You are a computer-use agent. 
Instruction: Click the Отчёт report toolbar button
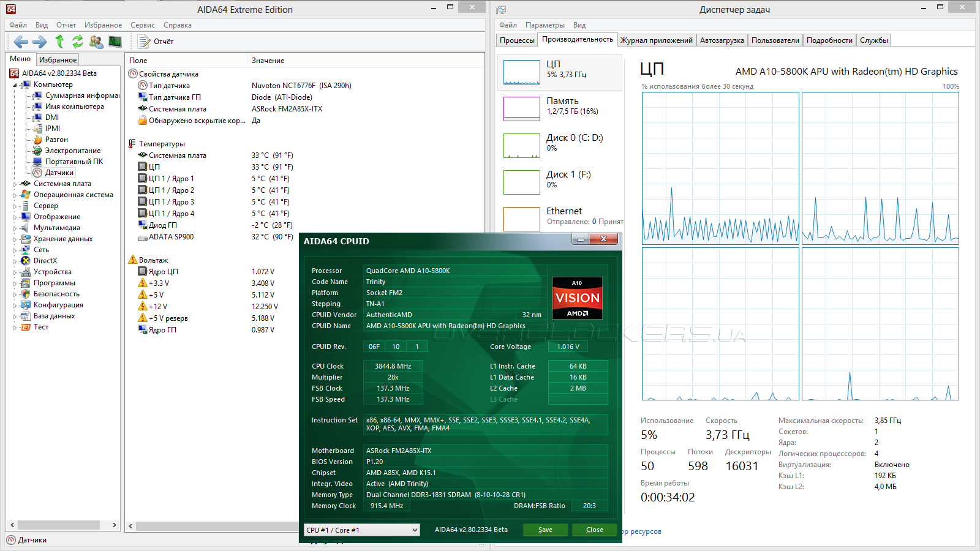pos(156,42)
